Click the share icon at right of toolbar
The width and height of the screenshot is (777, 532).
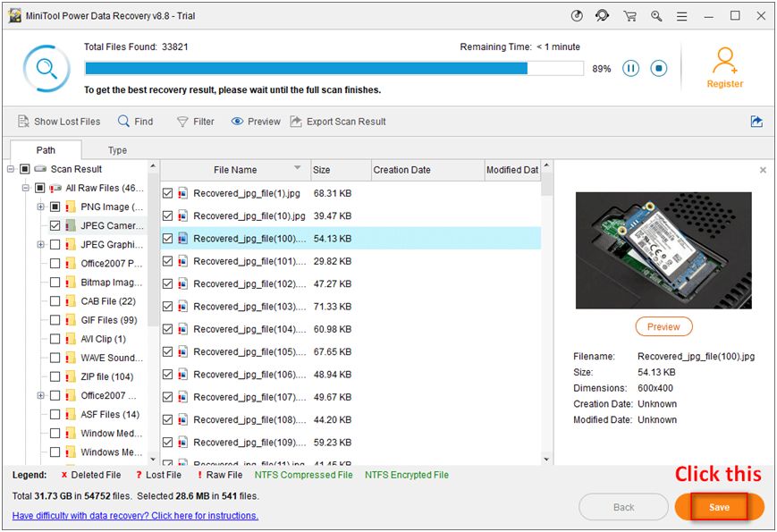click(756, 122)
